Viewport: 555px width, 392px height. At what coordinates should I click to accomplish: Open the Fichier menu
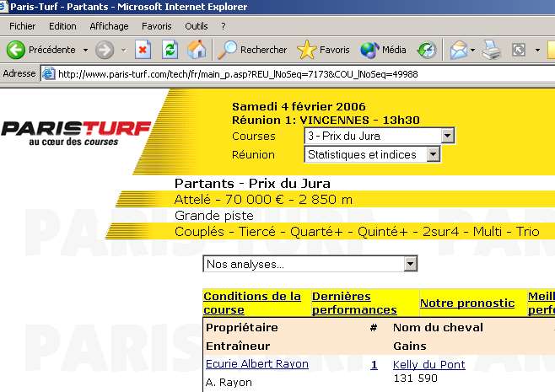[22, 26]
